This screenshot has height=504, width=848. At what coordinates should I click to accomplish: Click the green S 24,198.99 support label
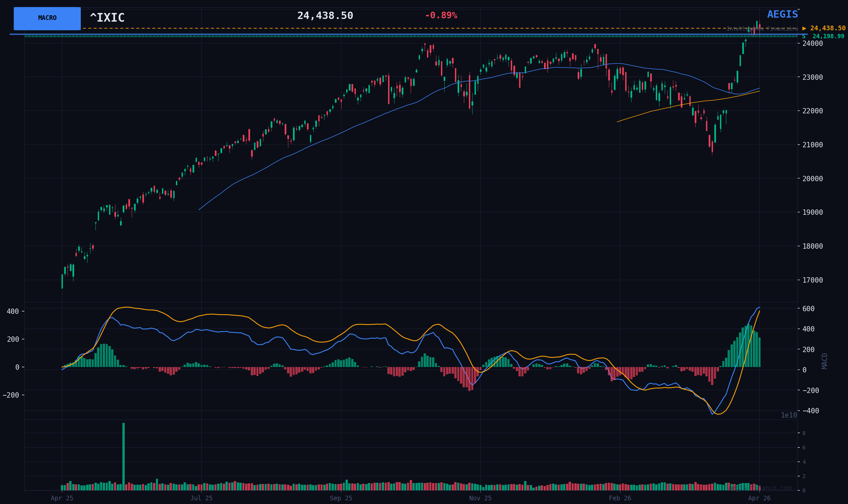coord(823,36)
